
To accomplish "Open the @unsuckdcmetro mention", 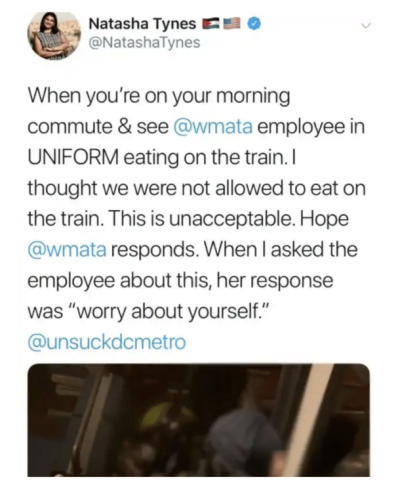I will click(106, 342).
